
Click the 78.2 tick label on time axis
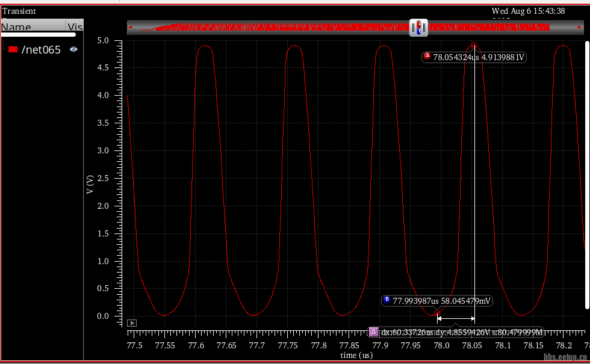564,345
